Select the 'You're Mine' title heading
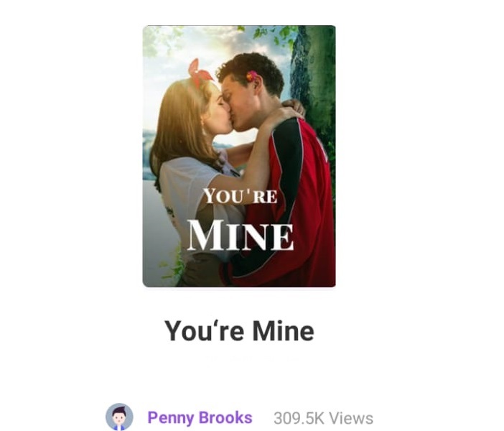This screenshot has height=431, width=504. (239, 330)
